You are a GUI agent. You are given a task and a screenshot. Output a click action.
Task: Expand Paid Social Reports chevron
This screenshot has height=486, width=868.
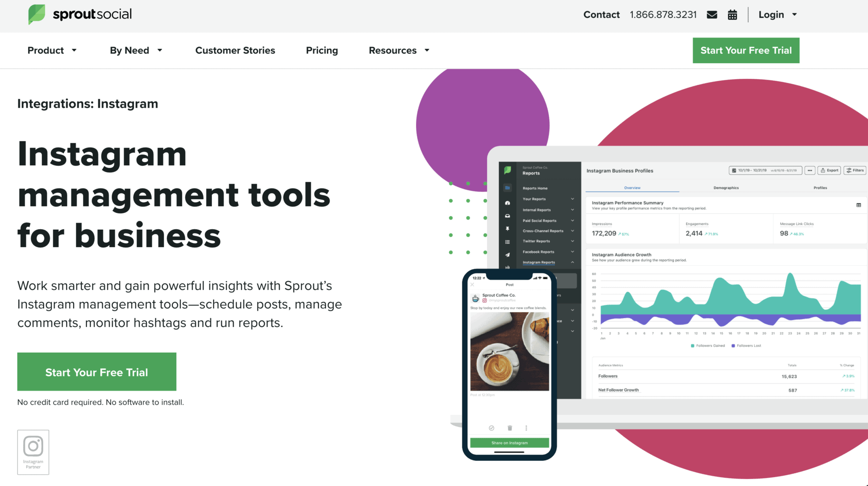pos(572,221)
